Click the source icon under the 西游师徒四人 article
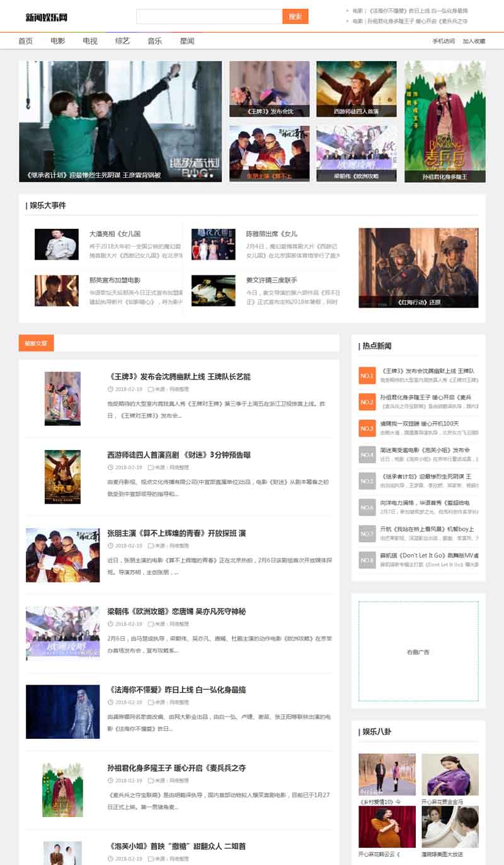This screenshot has width=504, height=865. (x=151, y=468)
